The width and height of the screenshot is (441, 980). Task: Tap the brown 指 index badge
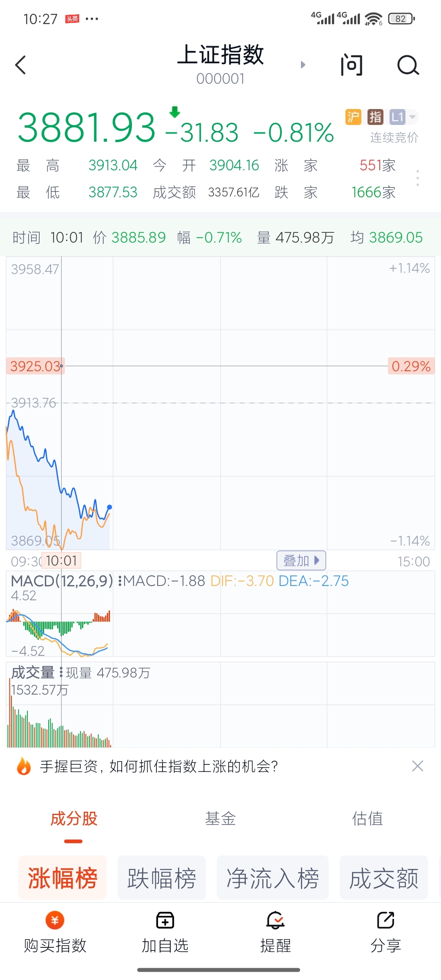(375, 117)
